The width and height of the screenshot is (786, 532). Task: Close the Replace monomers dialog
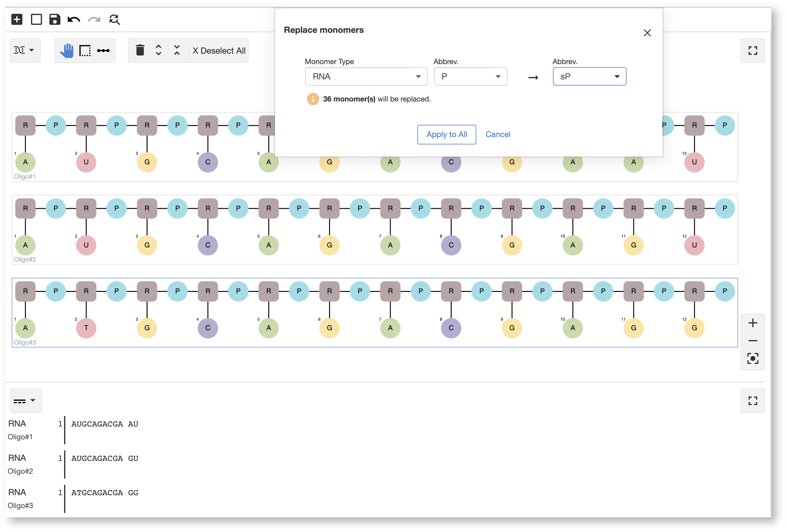tap(647, 33)
